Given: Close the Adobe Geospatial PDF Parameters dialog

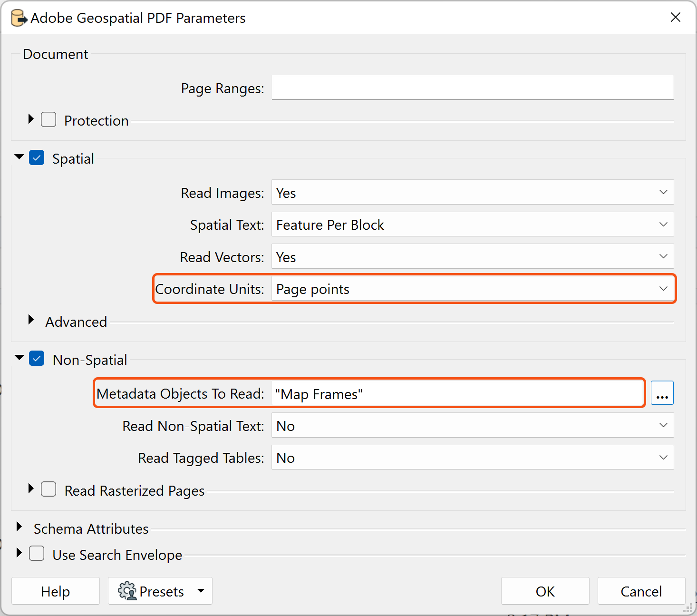Looking at the screenshot, I should 675,18.
